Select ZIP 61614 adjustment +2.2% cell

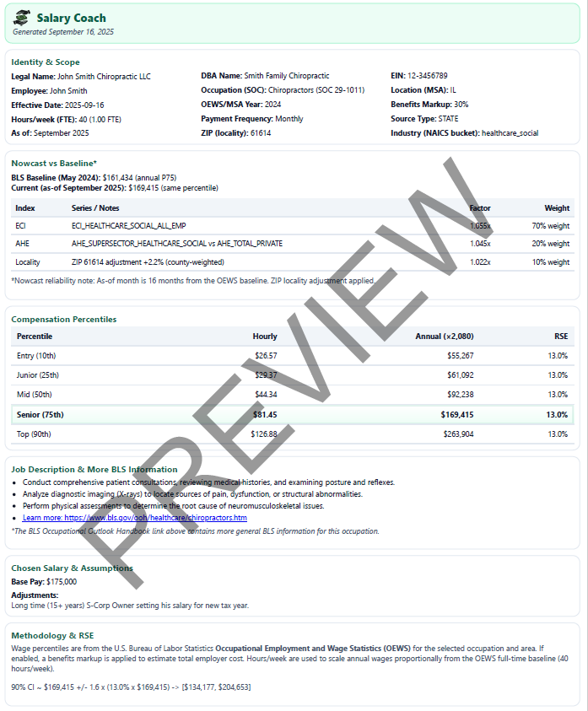click(x=148, y=262)
